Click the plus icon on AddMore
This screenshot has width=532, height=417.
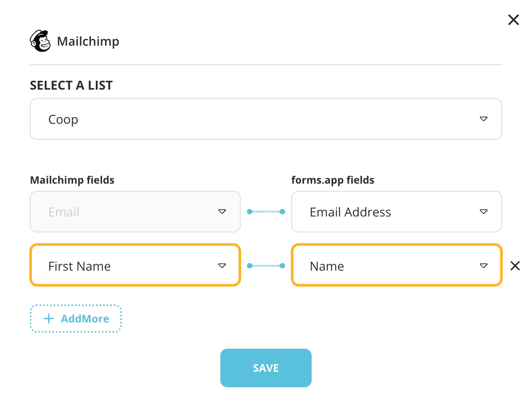point(49,318)
